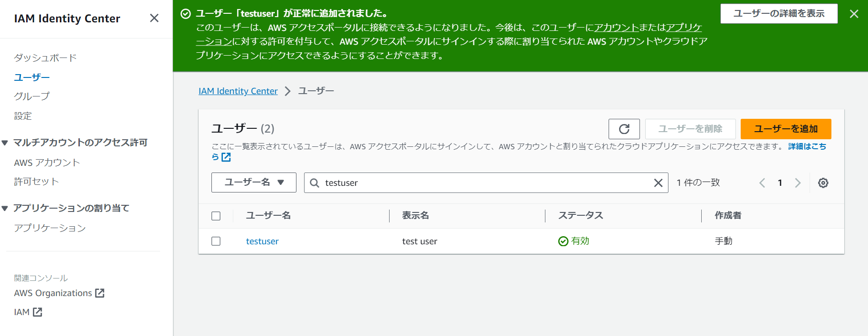This screenshot has height=336, width=868.
Task: Collapse アプリケーションの割り当て section
Action: coord(5,209)
